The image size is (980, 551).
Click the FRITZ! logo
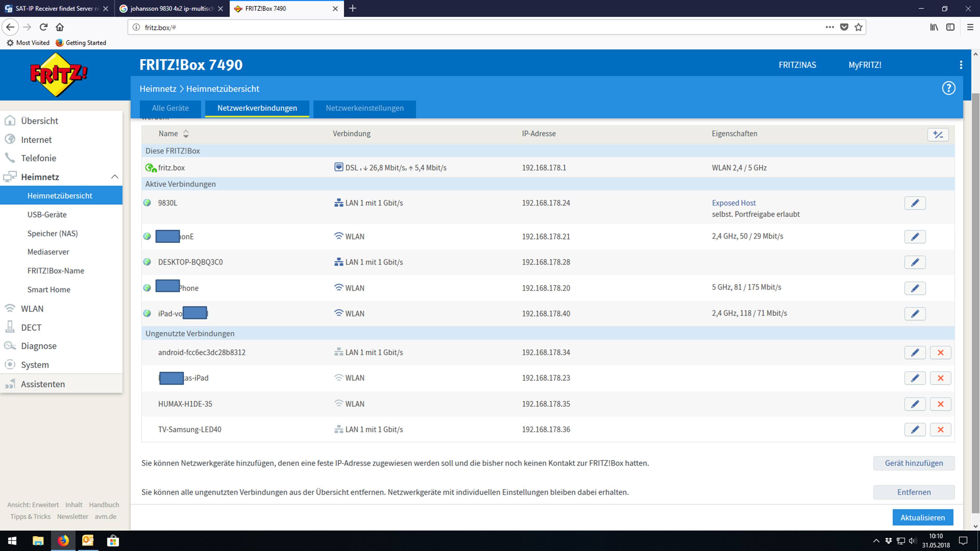tap(58, 74)
